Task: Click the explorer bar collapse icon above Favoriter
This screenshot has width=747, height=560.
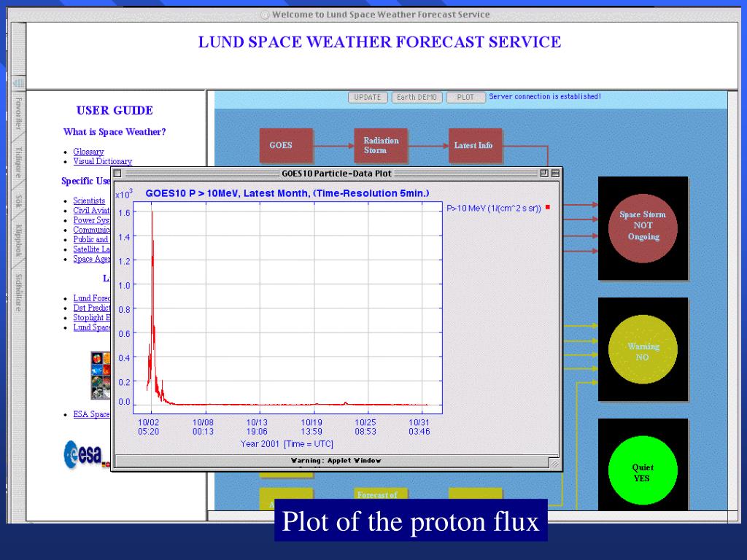Action: (x=18, y=84)
